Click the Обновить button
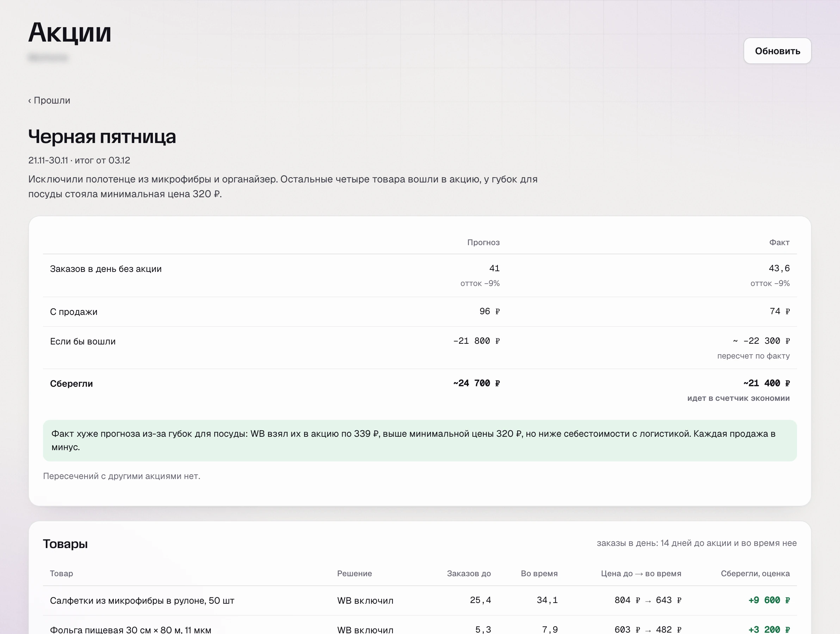This screenshot has height=634, width=840. point(777,51)
